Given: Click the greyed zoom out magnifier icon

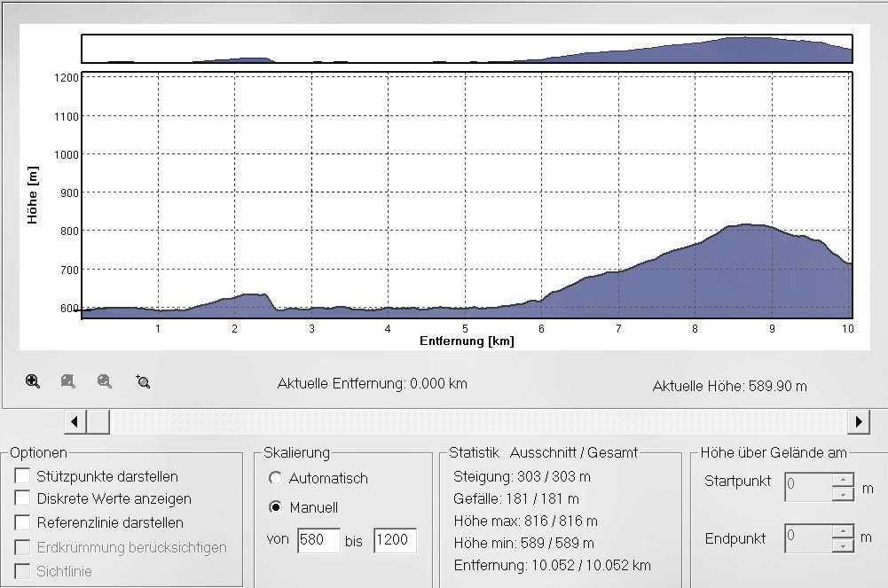Looking at the screenshot, I should click(x=105, y=381).
